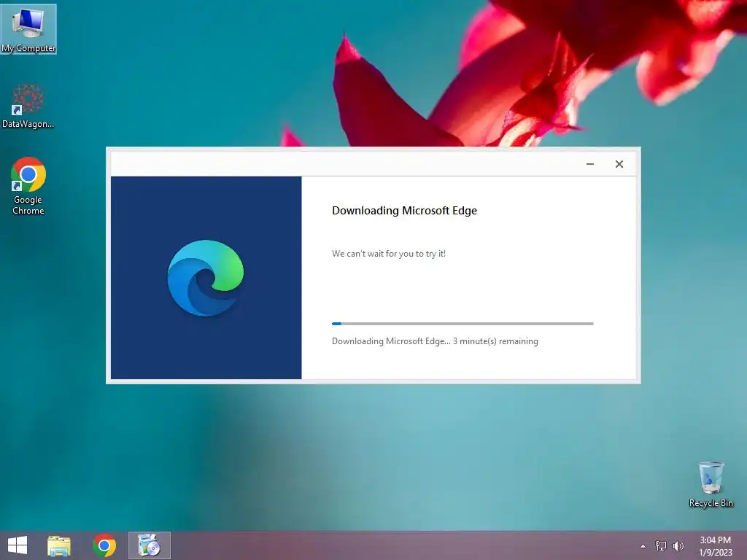Screen dimensions: 747x560
Task: Click the download progress bar
Action: [x=462, y=324]
